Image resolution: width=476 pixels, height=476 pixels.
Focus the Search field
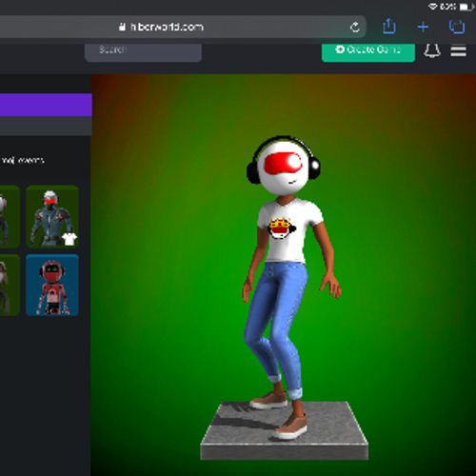pyautogui.click(x=143, y=52)
